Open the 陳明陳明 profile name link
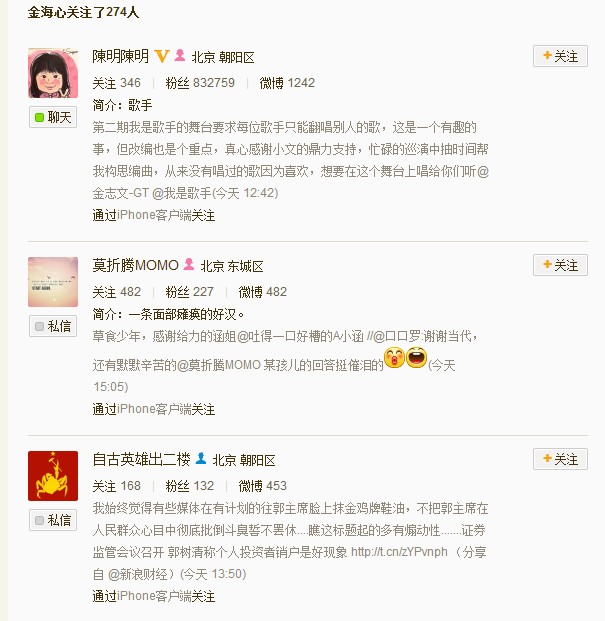605x621 pixels. tap(121, 57)
